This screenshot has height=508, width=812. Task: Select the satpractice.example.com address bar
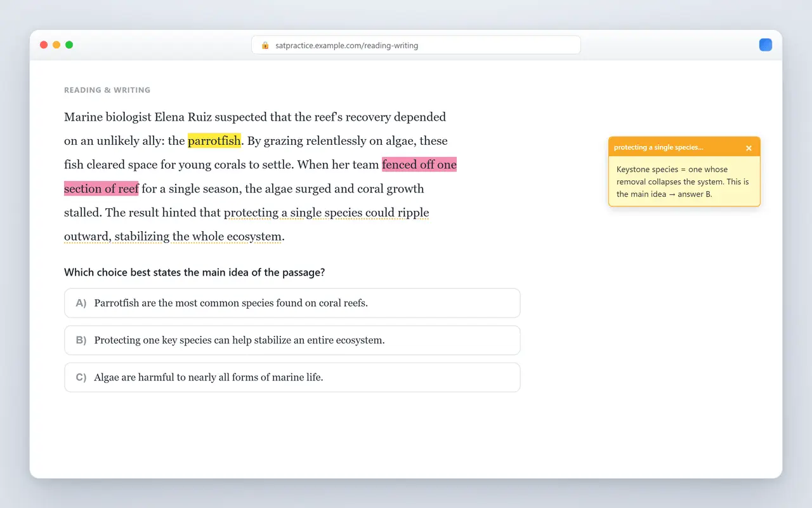[x=416, y=45]
